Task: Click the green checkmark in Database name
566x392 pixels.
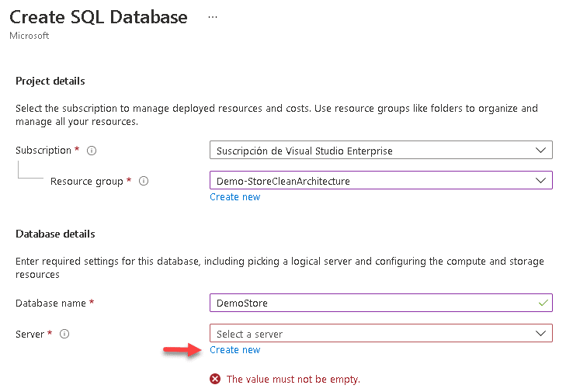Action: click(543, 303)
